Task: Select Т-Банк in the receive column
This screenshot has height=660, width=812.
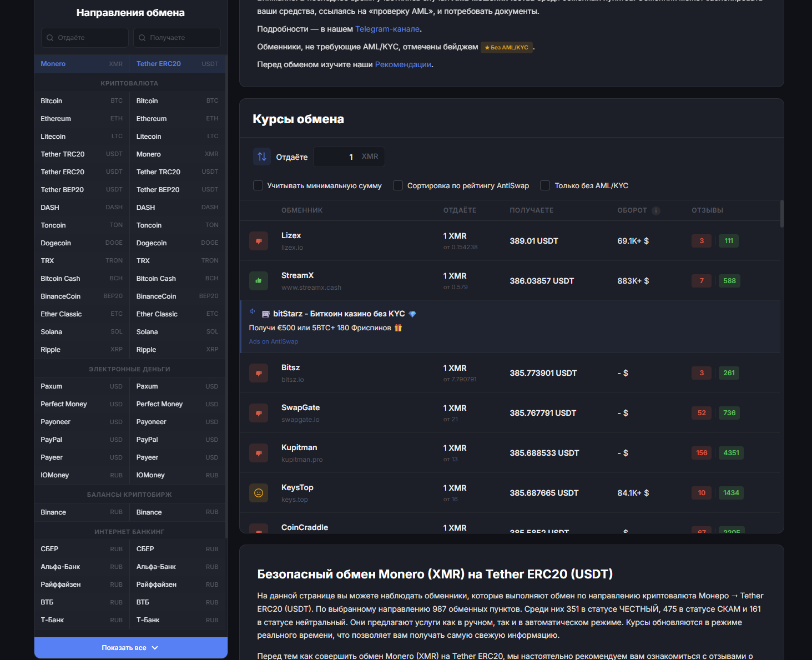Action: (x=178, y=620)
